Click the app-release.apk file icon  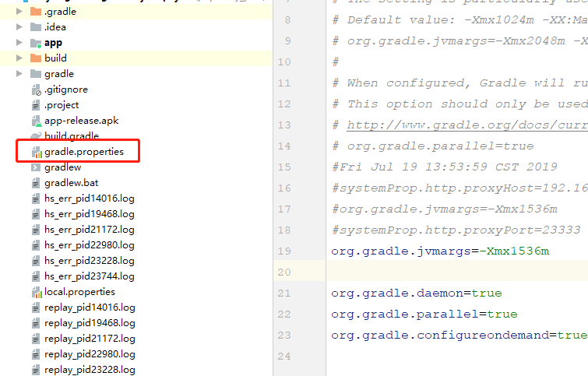(36, 121)
